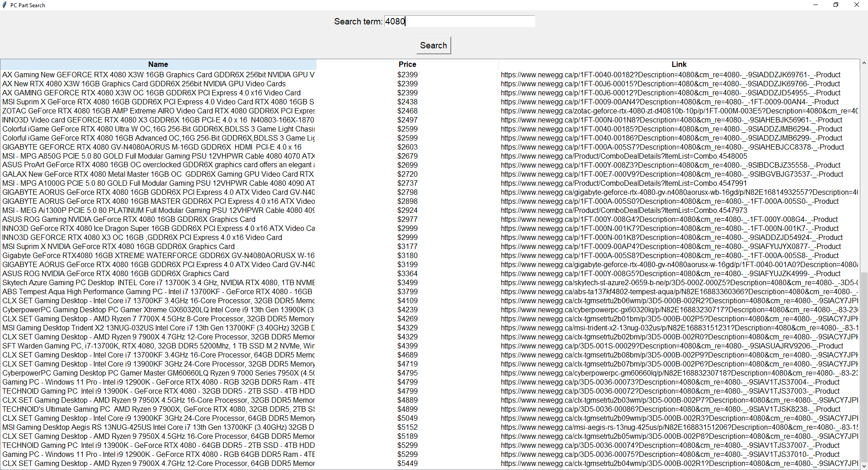Click the $2603 price cell
This screenshot has height=470, width=868.
tap(407, 147)
